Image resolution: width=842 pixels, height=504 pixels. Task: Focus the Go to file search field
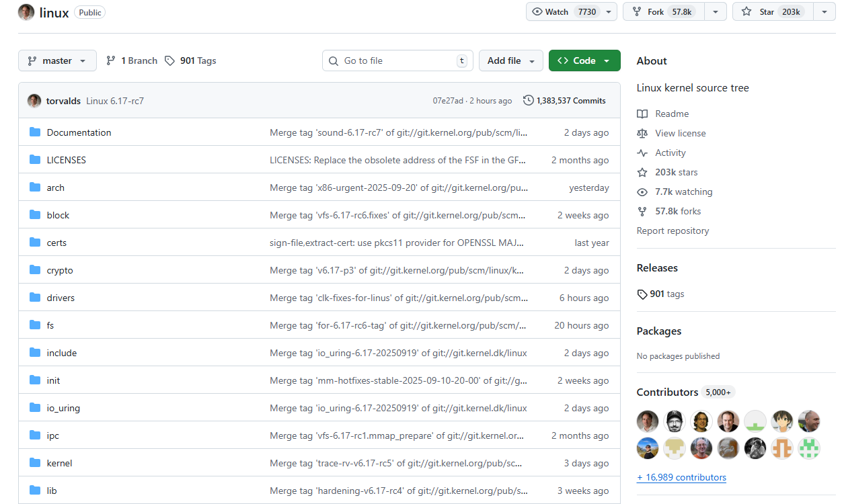(x=397, y=60)
